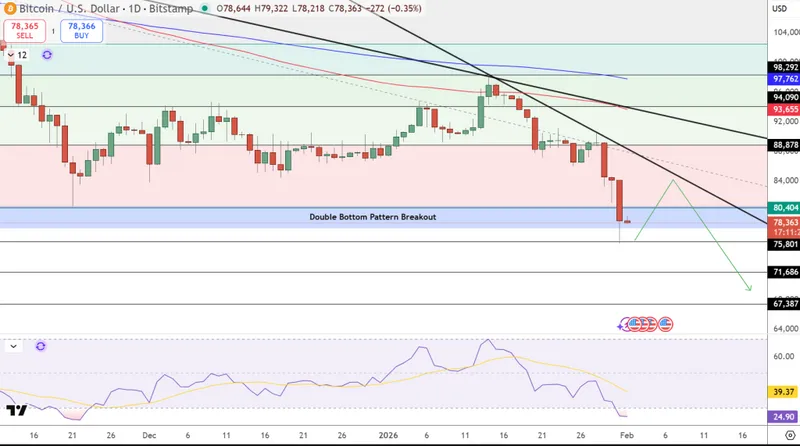
Task: Click the Bitcoin symbol logo icon
Action: pyautogui.click(x=8, y=8)
